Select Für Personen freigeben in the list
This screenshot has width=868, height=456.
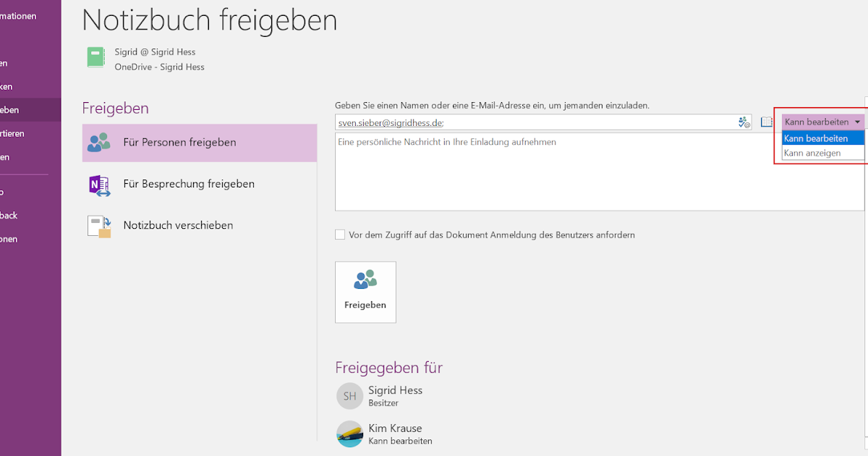[200, 143]
